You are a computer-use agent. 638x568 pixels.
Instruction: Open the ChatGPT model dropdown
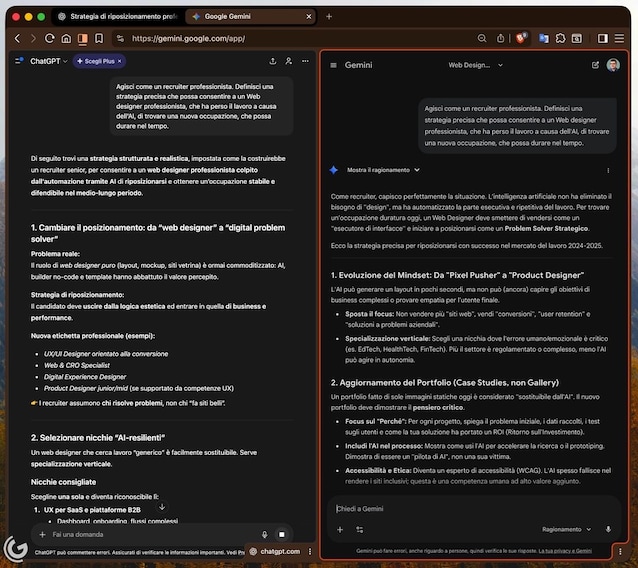click(x=49, y=61)
